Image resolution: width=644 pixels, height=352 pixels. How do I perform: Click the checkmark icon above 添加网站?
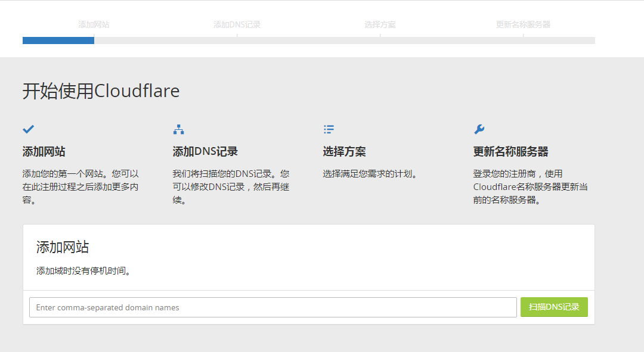tap(29, 129)
